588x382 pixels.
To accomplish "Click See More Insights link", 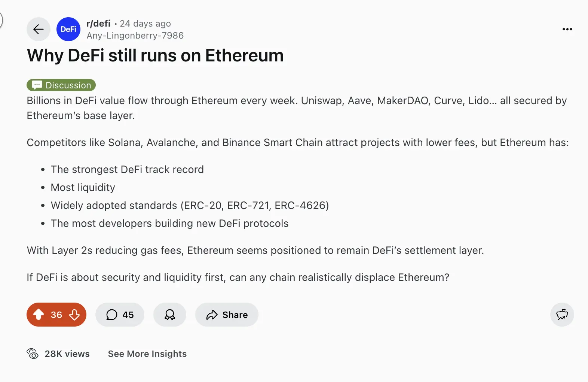I will coord(147,354).
